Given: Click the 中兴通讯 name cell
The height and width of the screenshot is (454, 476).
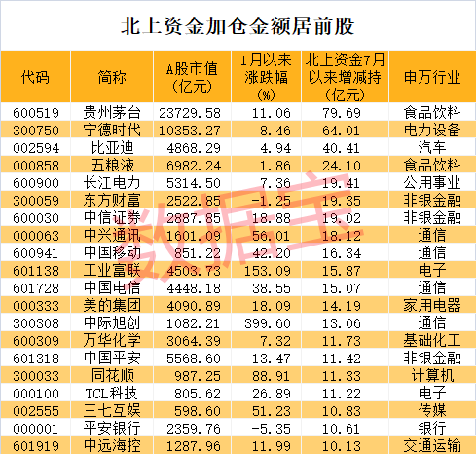Looking at the screenshot, I should [112, 235].
